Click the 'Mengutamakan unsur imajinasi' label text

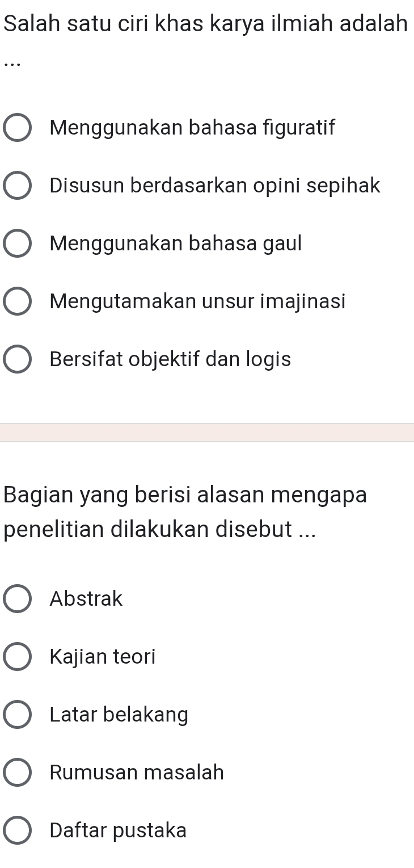pos(197,301)
